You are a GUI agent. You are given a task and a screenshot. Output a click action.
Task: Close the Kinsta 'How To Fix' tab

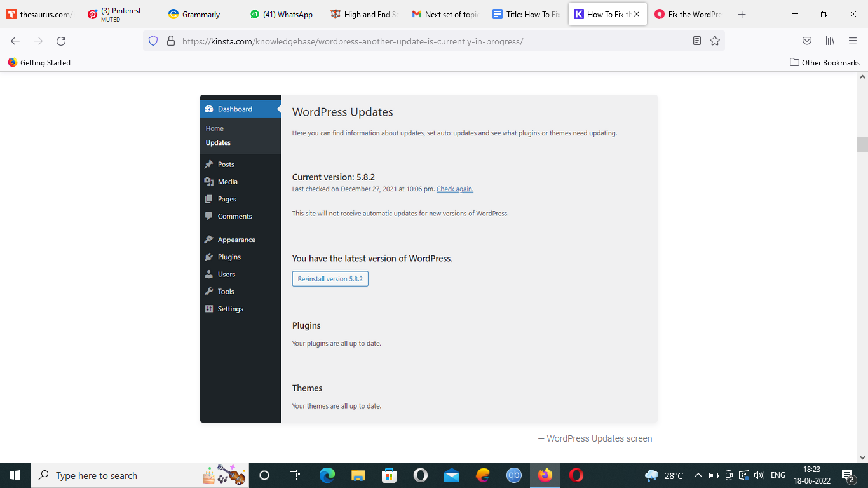637,14
